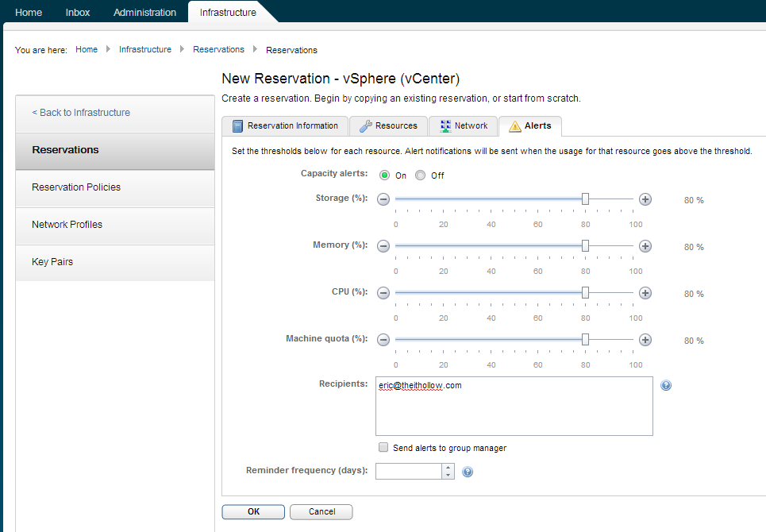The image size is (766, 532).
Task: Click Back to Infrastructure link
Action: click(x=81, y=113)
